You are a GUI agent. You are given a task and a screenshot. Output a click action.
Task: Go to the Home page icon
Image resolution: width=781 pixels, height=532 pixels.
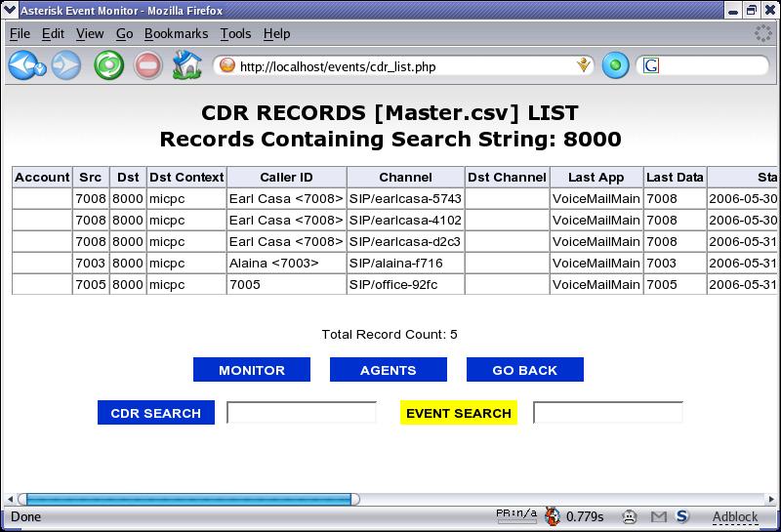coord(186,66)
